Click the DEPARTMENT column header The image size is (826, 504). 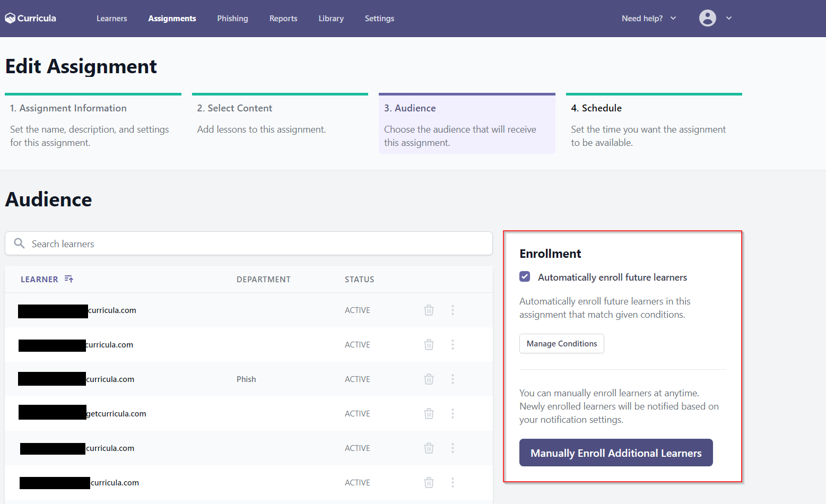264,280
